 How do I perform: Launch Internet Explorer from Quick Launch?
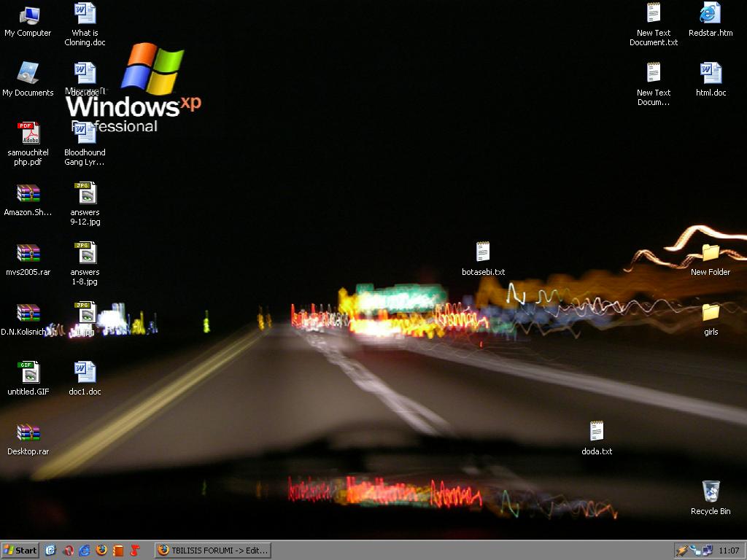pyautogui.click(x=85, y=551)
